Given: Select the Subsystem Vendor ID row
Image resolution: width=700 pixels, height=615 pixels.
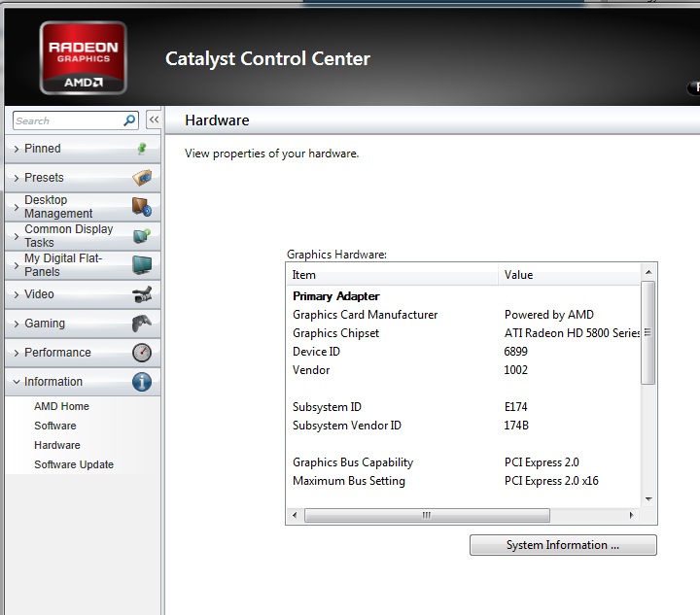Looking at the screenshot, I should [x=464, y=426].
